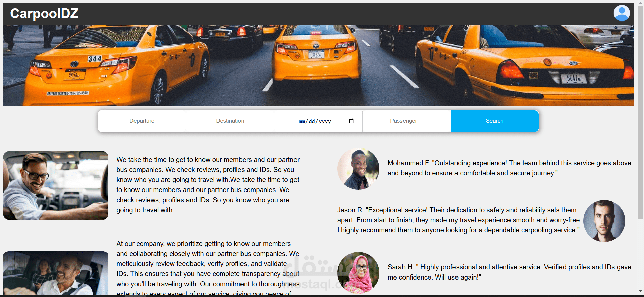Click the vertical scrollbar thumb
This screenshot has height=297, width=644.
[x=640, y=113]
